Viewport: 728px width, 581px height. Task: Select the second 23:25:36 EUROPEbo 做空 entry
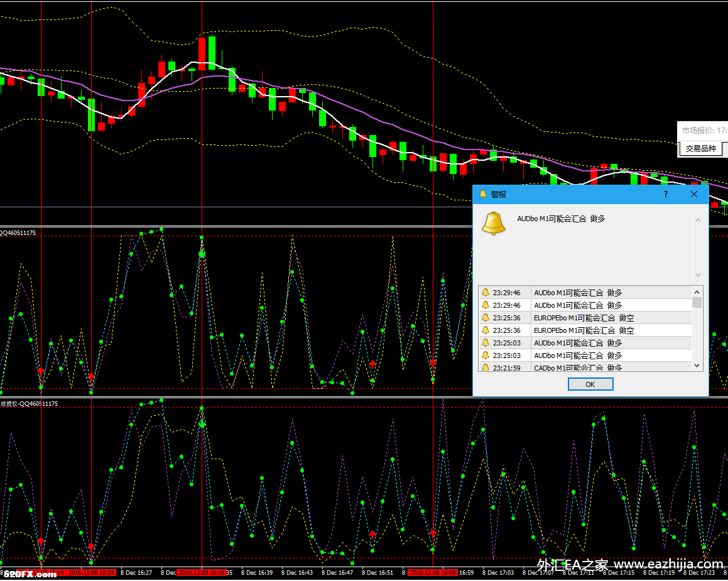pyautogui.click(x=585, y=330)
